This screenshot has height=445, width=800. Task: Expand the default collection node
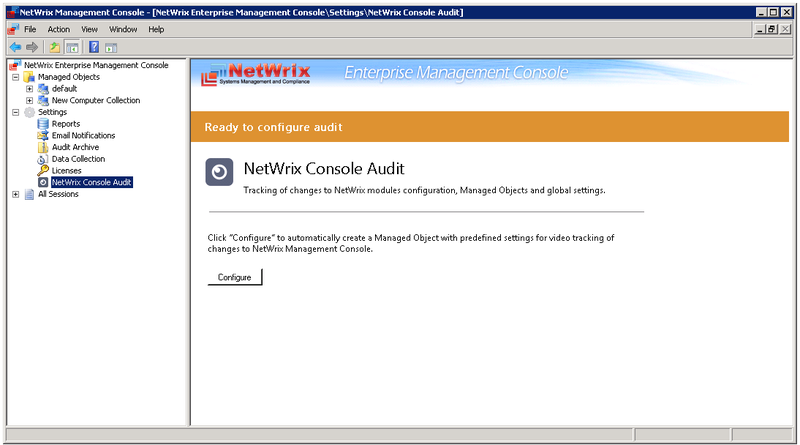[x=30, y=89]
